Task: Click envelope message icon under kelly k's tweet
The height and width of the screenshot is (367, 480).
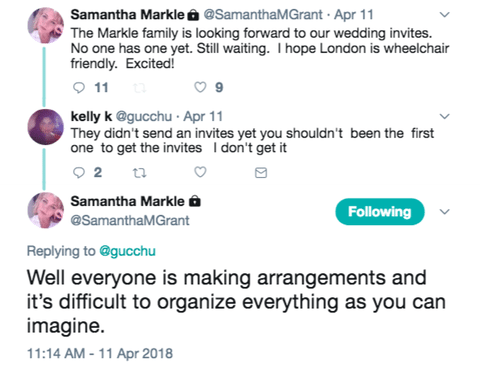Action: coord(261,173)
